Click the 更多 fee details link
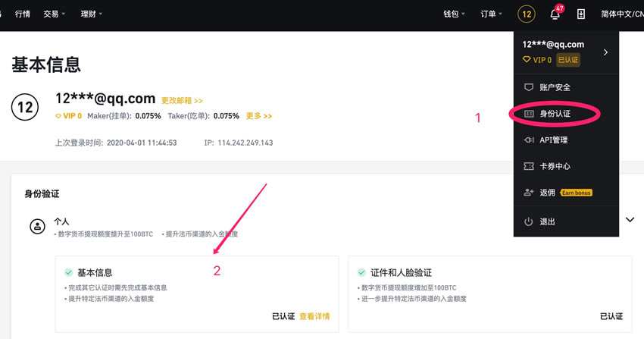Viewport: 644px width, 339px height. [x=258, y=116]
